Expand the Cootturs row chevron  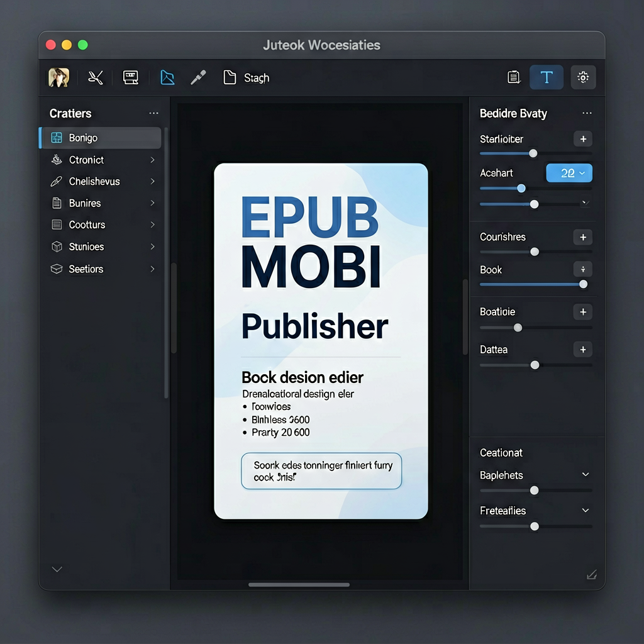coord(152,225)
